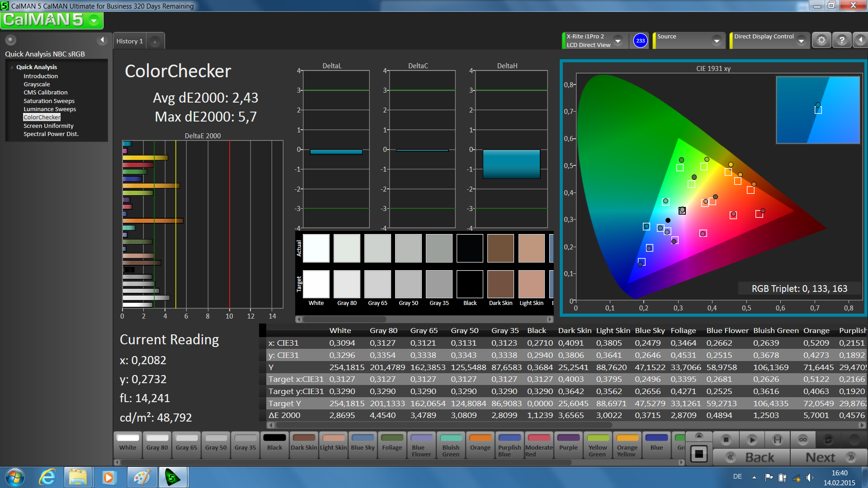Click the Next navigation button

[829, 457]
